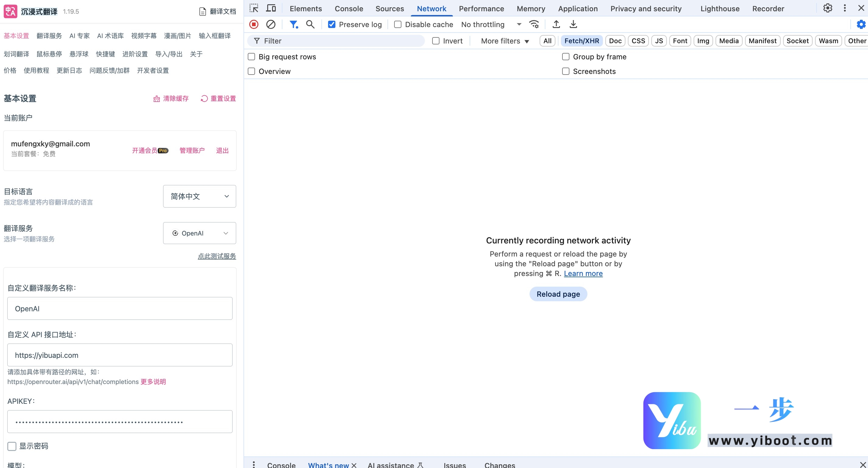This screenshot has width=868, height=468.
Task: Toggle the device toolbar icon
Action: pyautogui.click(x=271, y=9)
